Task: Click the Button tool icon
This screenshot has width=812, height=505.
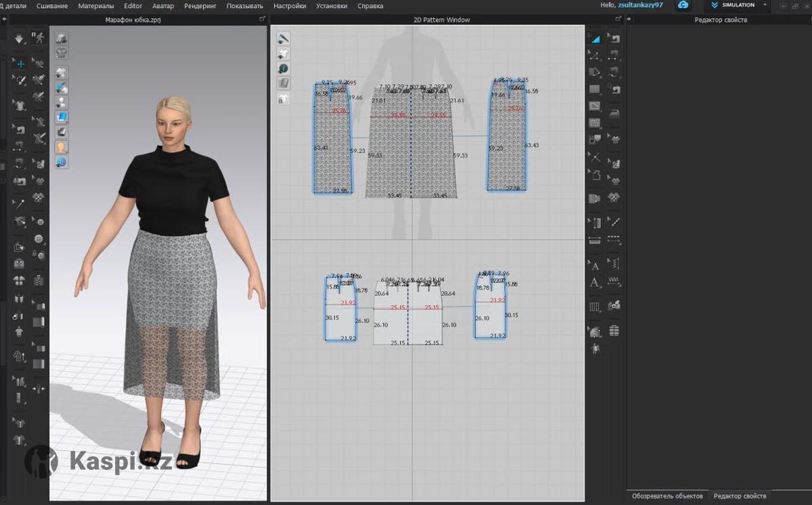Action: point(39,238)
